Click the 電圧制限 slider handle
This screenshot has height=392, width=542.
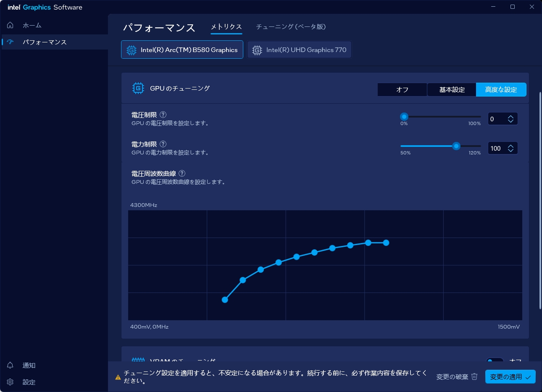coord(404,117)
